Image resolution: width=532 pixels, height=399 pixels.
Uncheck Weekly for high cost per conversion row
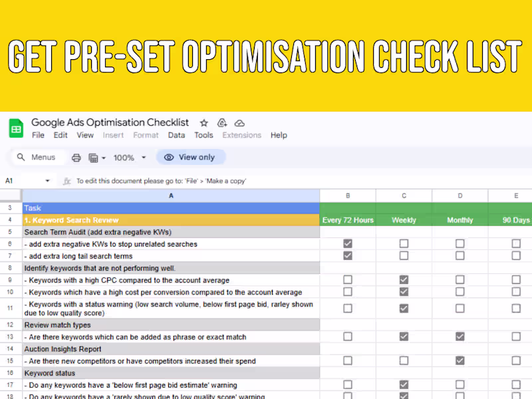pyautogui.click(x=404, y=292)
